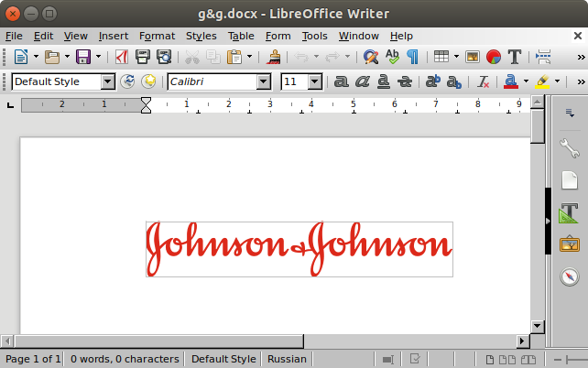Click the Insert Table grid icon
588x368 pixels.
(x=441, y=57)
